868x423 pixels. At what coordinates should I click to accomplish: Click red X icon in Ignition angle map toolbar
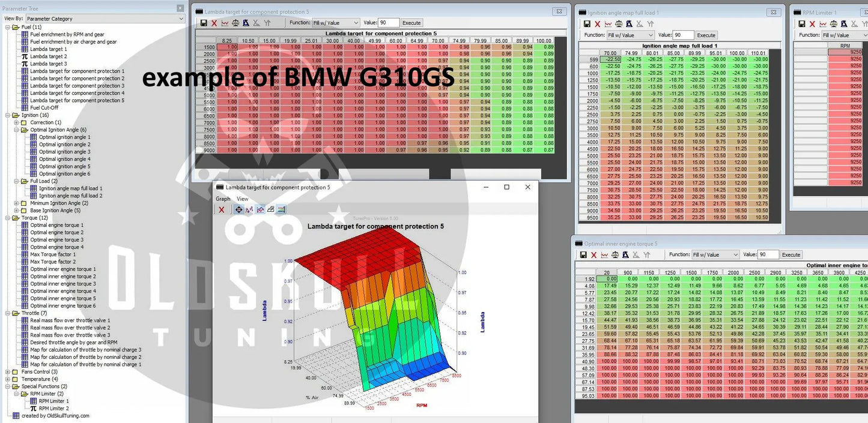597,23
